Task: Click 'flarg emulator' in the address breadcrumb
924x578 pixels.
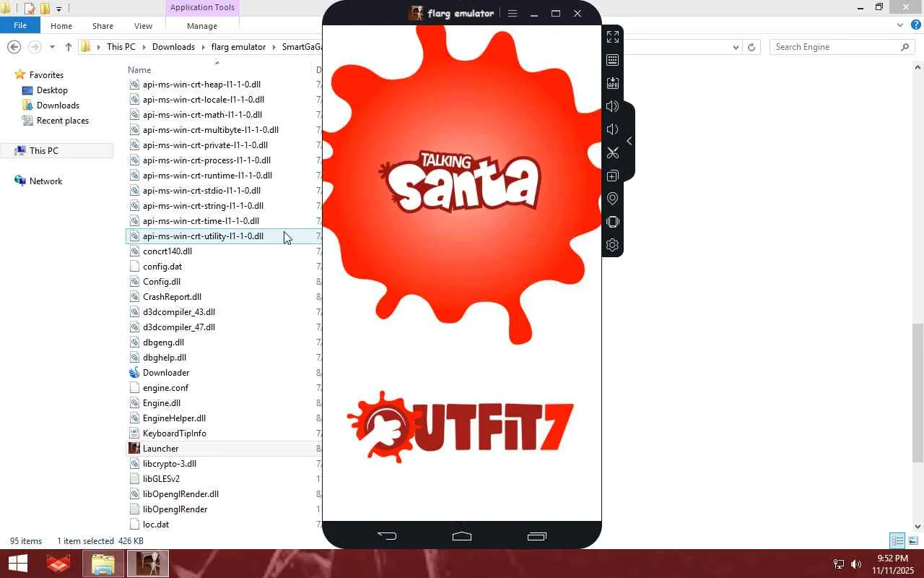Action: click(x=238, y=47)
